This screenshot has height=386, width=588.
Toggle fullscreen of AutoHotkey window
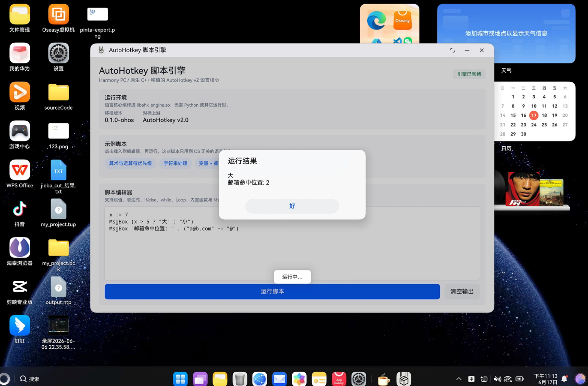(452, 50)
